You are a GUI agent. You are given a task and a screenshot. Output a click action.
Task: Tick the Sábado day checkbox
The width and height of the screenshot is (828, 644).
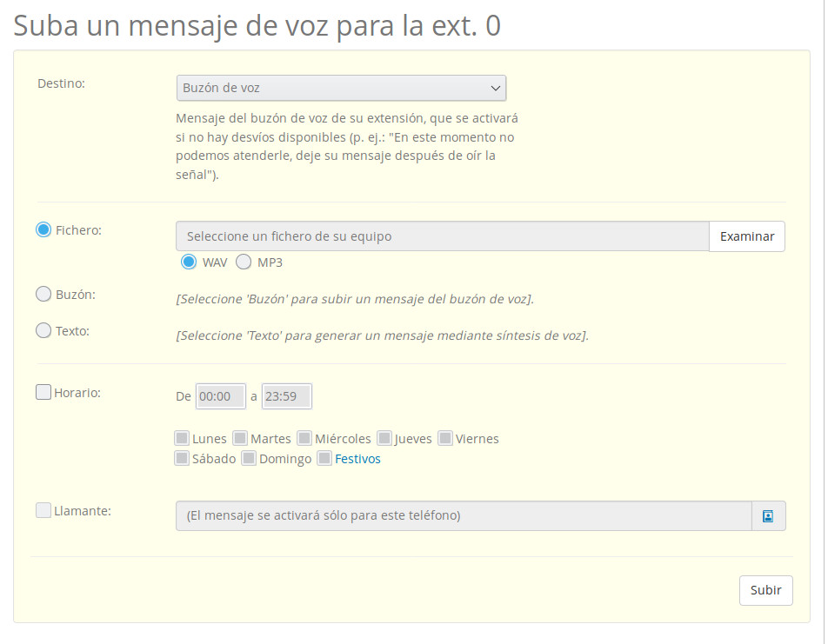182,458
